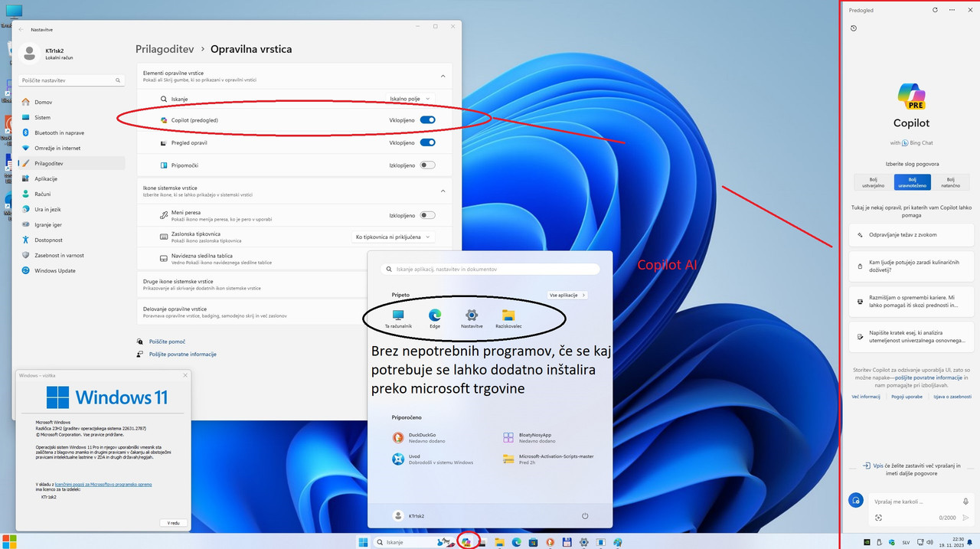Enable the Meni peresa switch
980x549 pixels.
coord(427,215)
